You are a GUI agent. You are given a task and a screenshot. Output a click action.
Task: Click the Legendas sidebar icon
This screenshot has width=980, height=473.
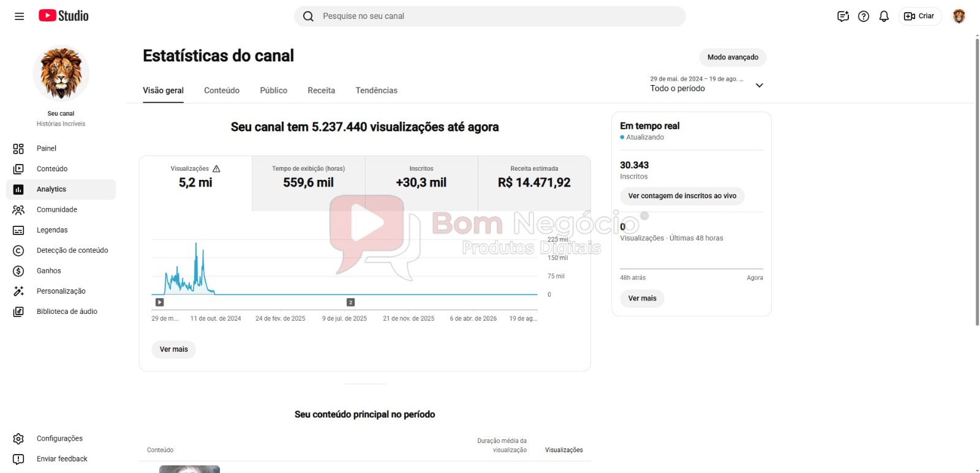[x=18, y=230]
